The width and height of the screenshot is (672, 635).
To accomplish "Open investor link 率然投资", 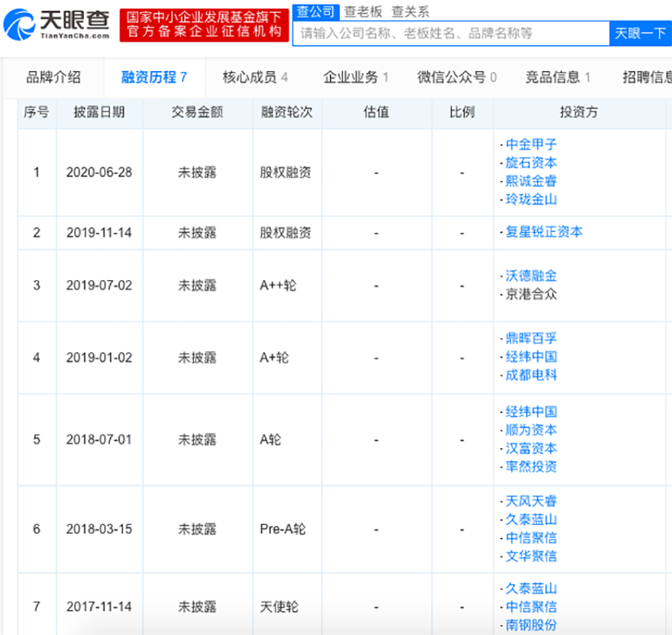I will pos(531,467).
